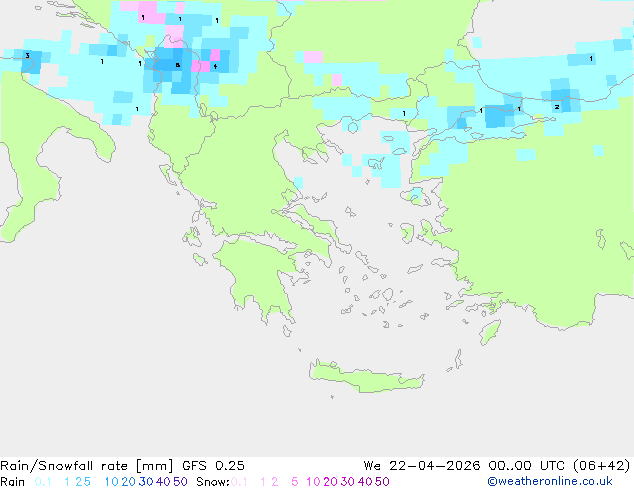634x490 pixels.
Task: Select snow legend value 40
Action: pyautogui.click(x=365, y=482)
